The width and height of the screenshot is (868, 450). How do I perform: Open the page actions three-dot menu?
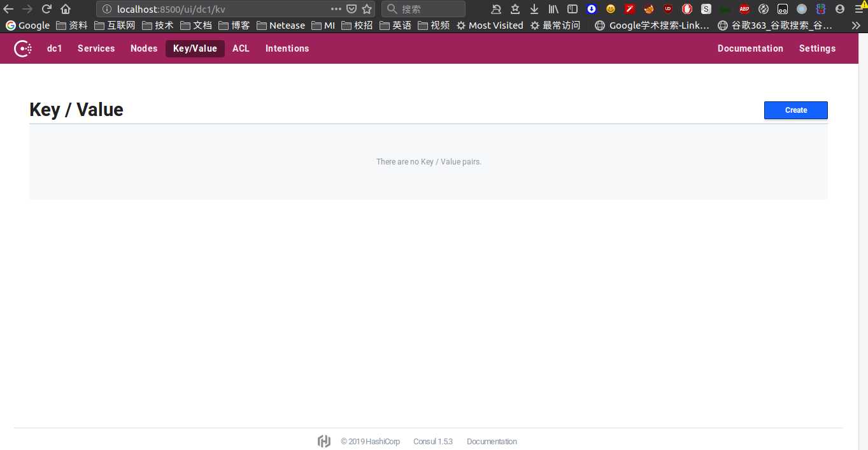point(336,9)
